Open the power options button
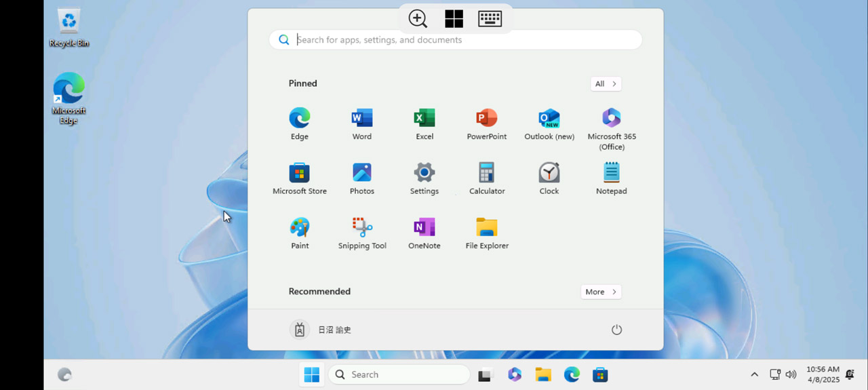Viewport: 868px width, 390px height. (616, 330)
